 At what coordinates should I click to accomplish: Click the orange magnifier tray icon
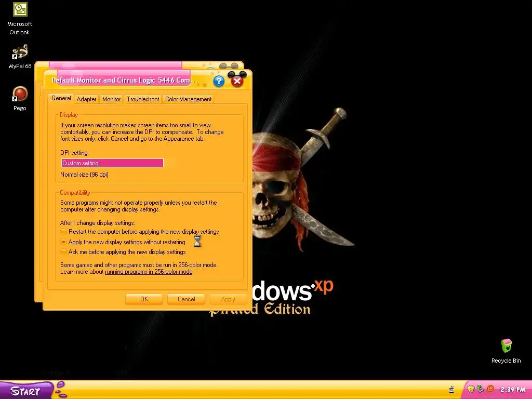click(x=489, y=389)
